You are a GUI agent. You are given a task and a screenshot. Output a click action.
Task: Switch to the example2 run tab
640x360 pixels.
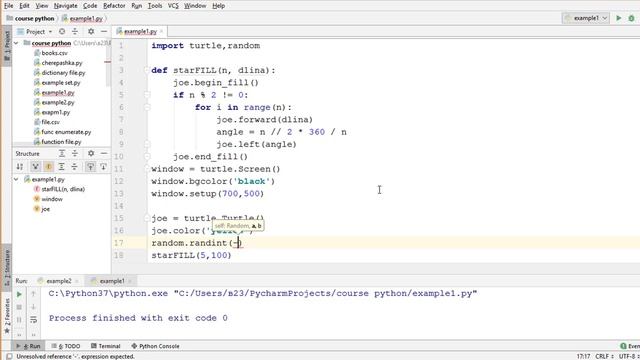[x=58, y=281]
